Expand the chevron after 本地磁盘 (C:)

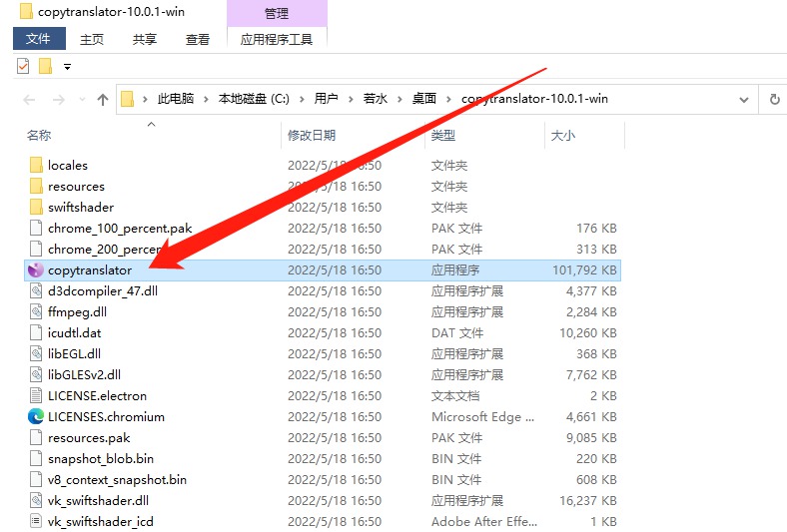pos(302,99)
